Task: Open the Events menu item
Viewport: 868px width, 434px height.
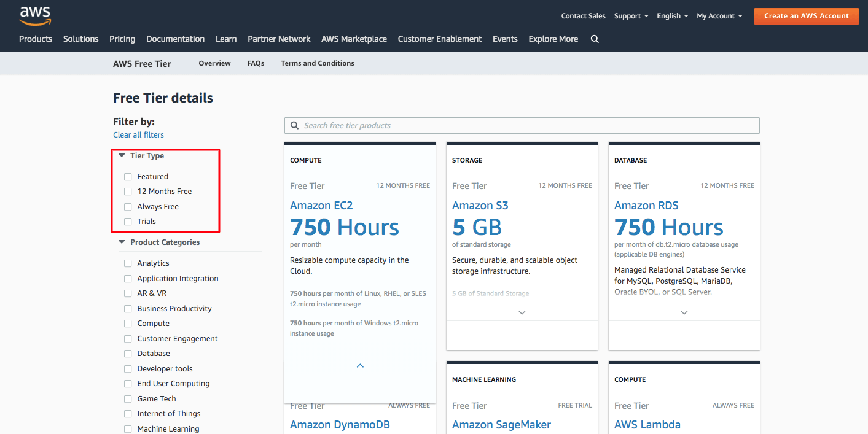Action: click(505, 39)
